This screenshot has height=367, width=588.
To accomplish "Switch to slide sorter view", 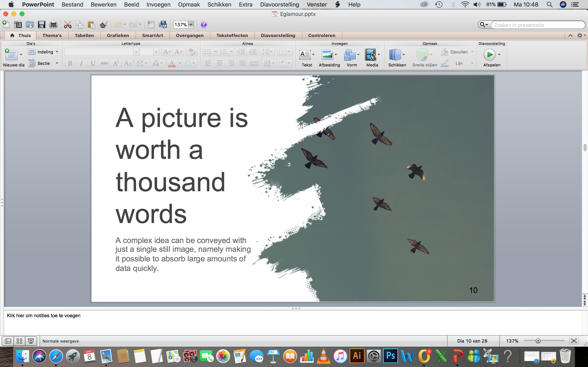I will coord(19,341).
